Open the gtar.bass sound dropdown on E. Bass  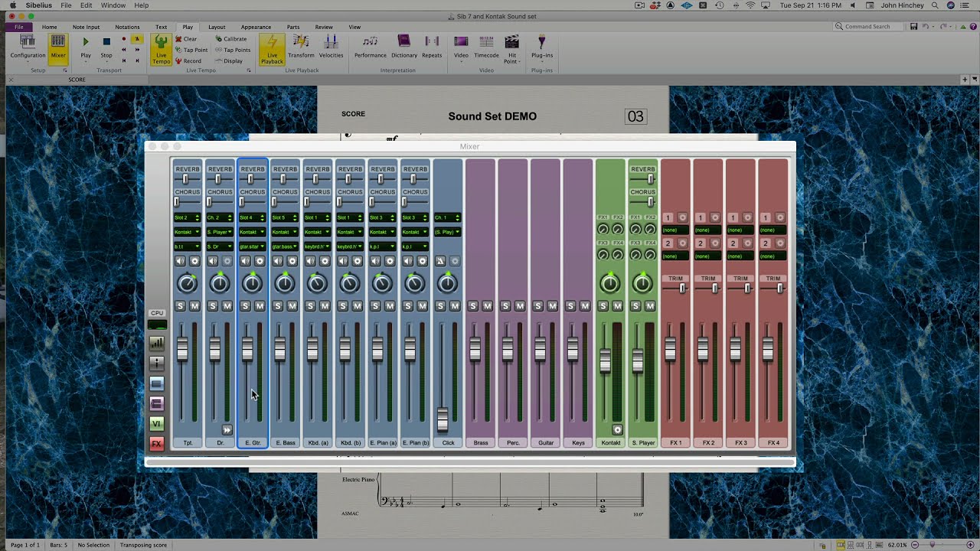285,246
